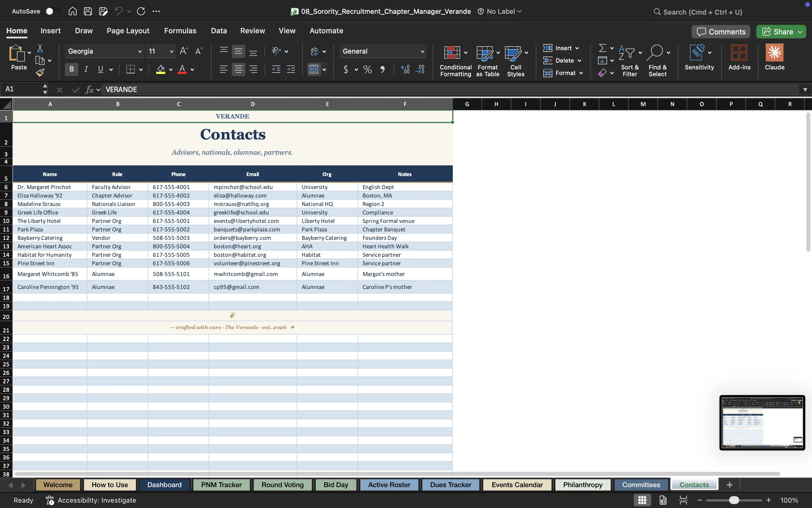This screenshot has width=812, height=508.
Task: Open the Formulas ribbon tab
Action: (180, 30)
